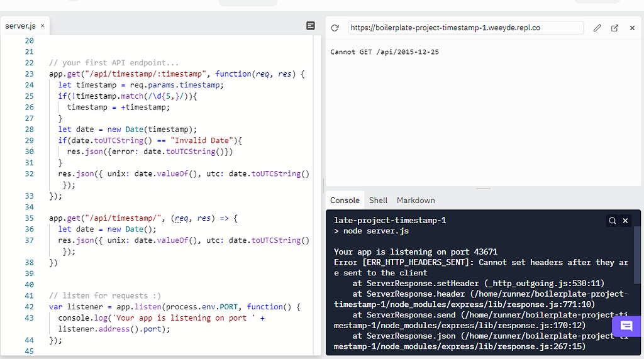This screenshot has width=644, height=359.
Task: Click line number 23 in gutter
Action: point(29,74)
